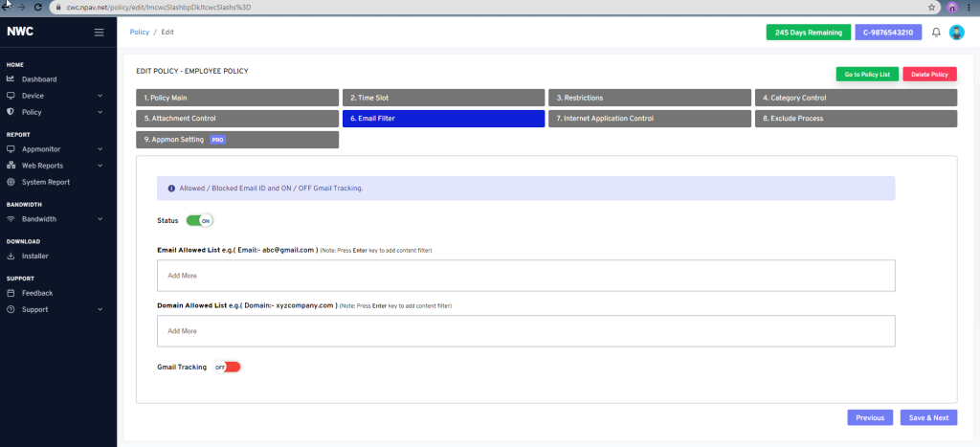Click the hamburger menu icon in sidebar header
This screenshot has width=980, height=447.
click(x=99, y=33)
